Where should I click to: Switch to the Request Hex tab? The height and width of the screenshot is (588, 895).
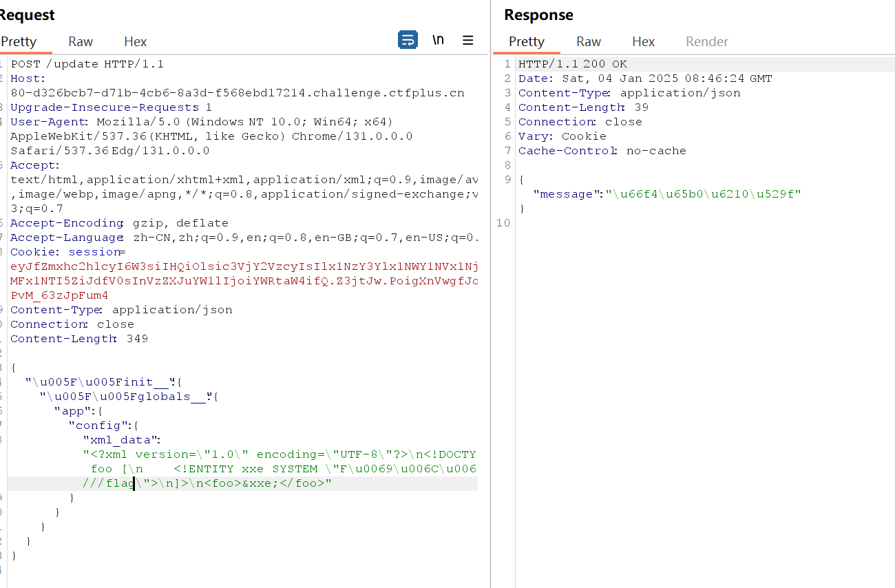pos(136,41)
